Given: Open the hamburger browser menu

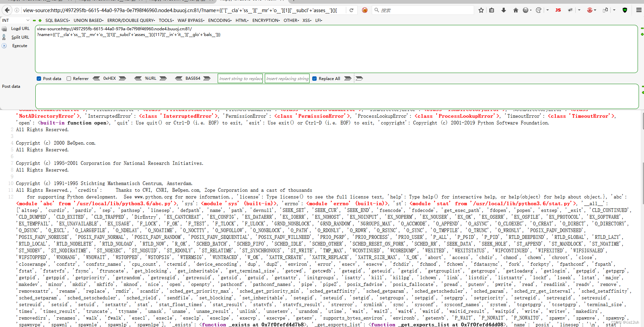Looking at the screenshot, I should 639,10.
